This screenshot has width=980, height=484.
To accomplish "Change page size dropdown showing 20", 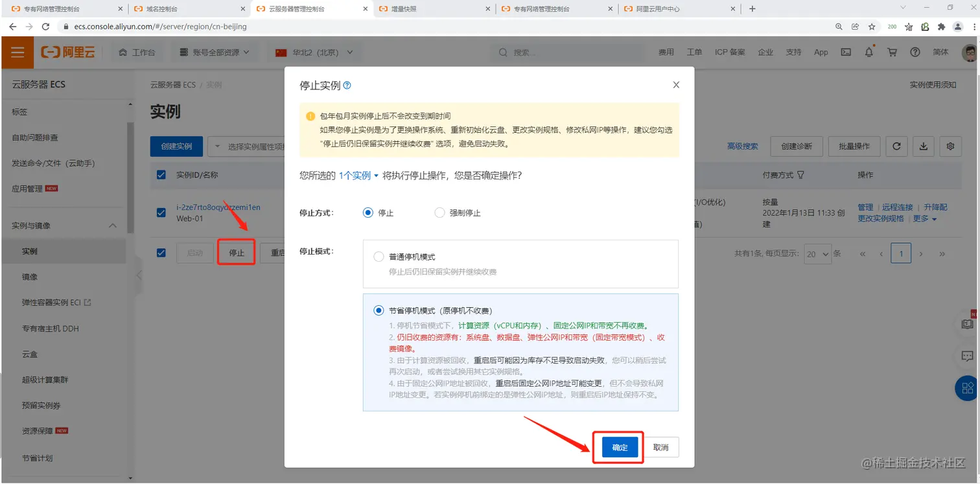I will [x=817, y=254].
